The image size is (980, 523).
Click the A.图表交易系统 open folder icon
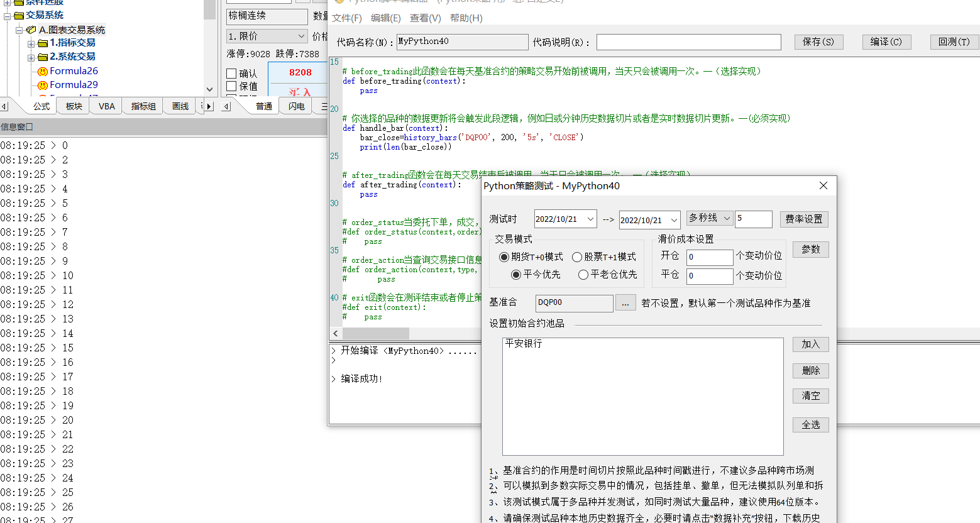coord(31,30)
